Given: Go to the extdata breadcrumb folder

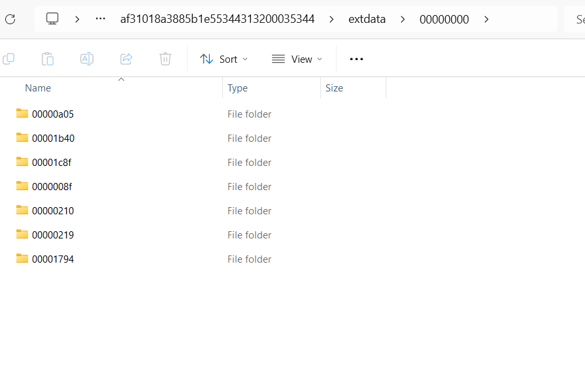Looking at the screenshot, I should [367, 19].
